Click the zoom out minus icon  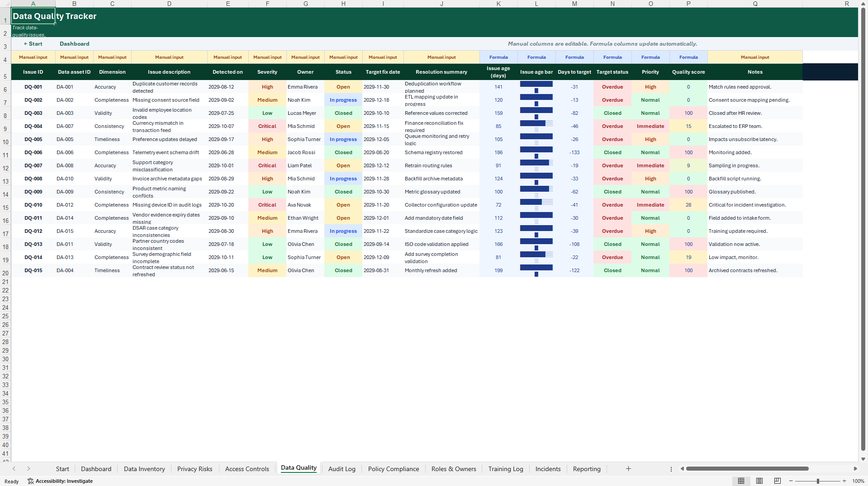tap(791, 481)
